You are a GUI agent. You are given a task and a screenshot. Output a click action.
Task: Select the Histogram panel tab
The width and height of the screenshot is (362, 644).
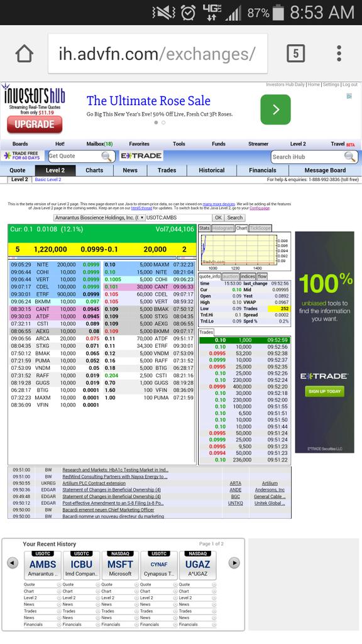click(223, 228)
